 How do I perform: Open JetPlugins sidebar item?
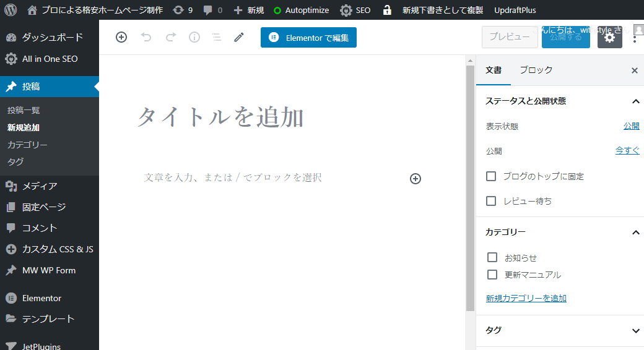[x=50, y=345]
